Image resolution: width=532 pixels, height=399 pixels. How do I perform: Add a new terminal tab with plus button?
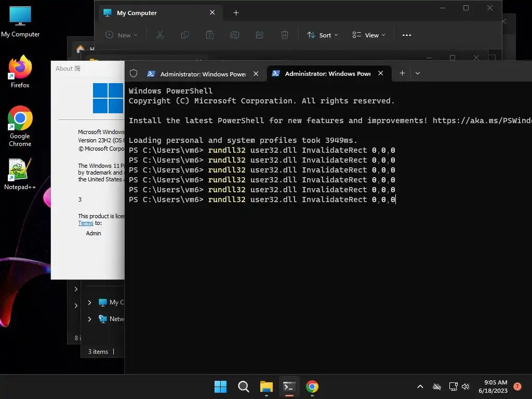pos(402,73)
